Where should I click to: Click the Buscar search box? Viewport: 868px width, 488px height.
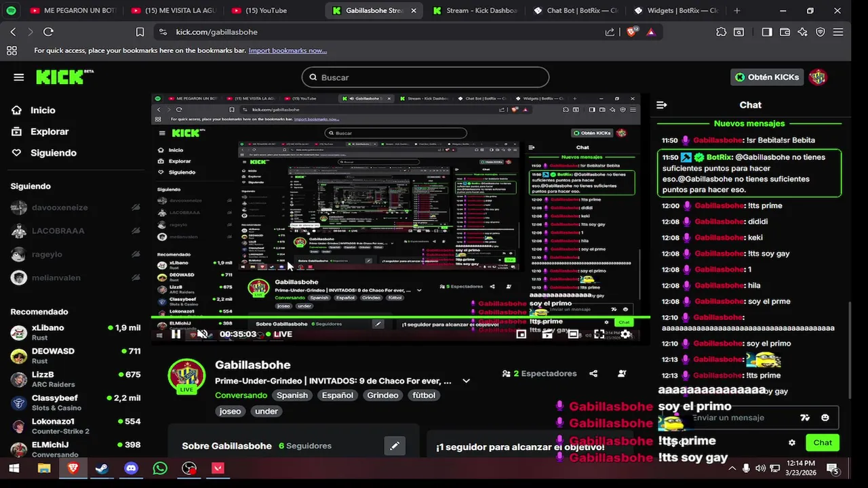coord(425,77)
